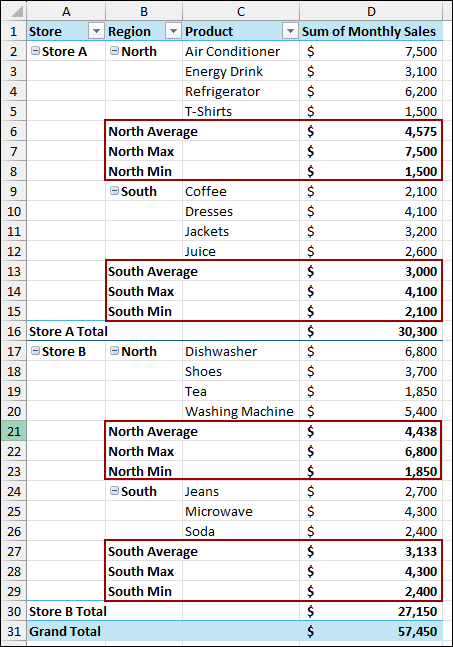Select column B header
The height and width of the screenshot is (647, 453).
pyautogui.click(x=144, y=12)
